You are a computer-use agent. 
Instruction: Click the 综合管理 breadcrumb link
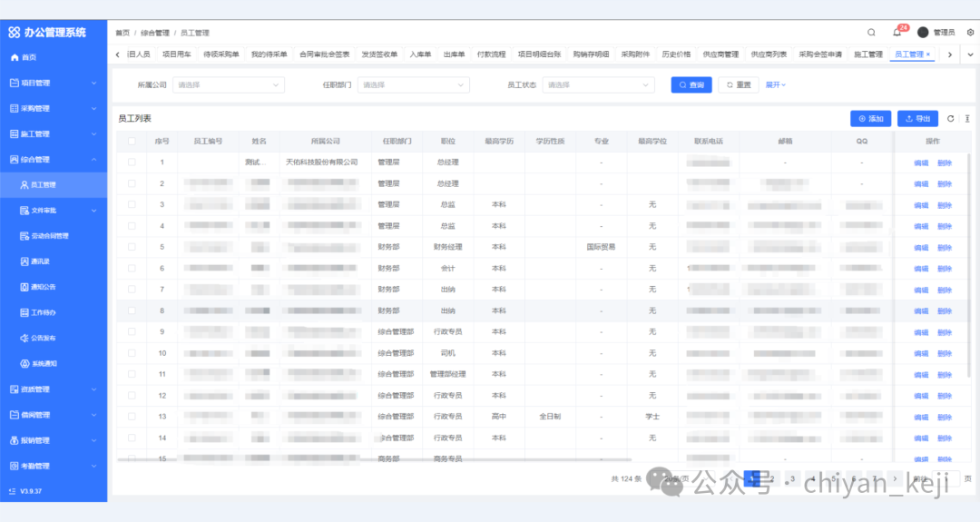click(x=155, y=33)
